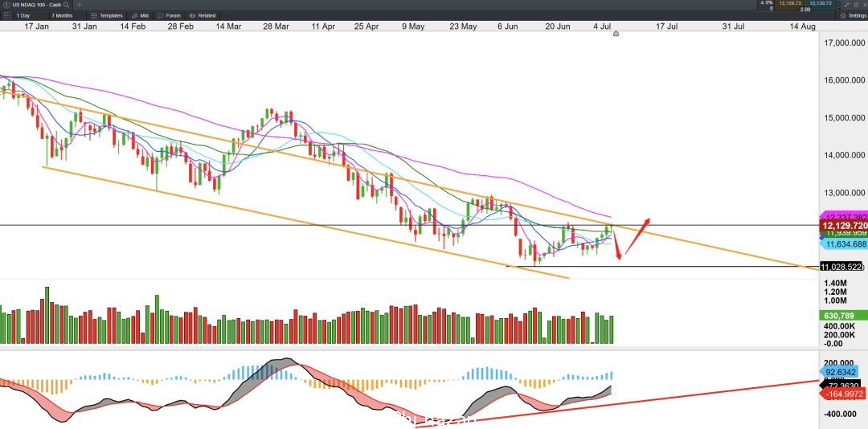Screen dimensions: 868x429
Task: Select the US NDAQ 100 - Cash tab
Action: 36,5
